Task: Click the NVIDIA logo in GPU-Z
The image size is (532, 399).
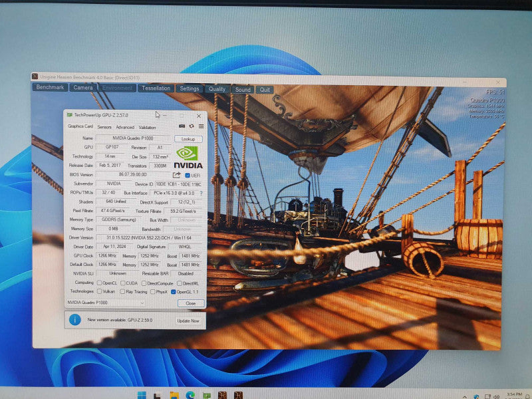Action: 188,157
